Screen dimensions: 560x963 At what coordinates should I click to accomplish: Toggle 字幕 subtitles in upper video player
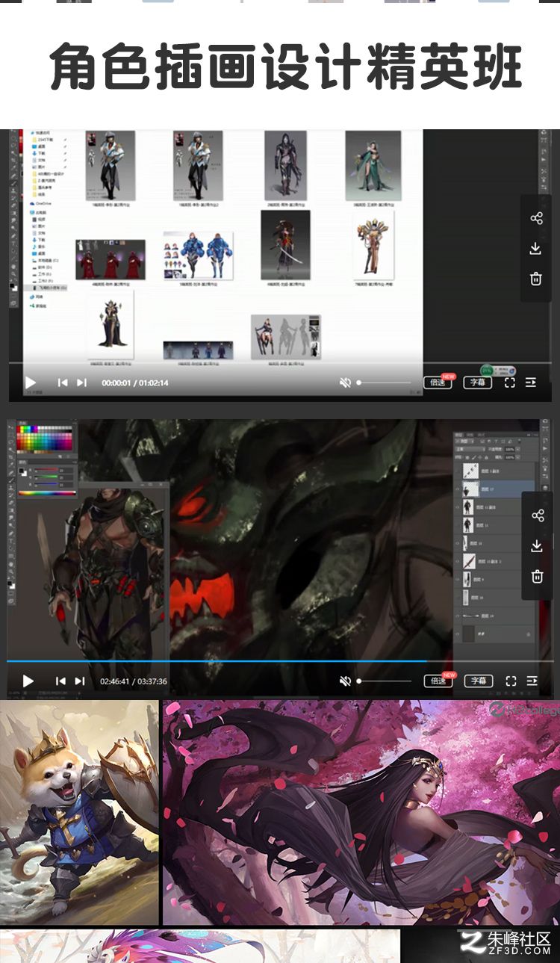pyautogui.click(x=479, y=383)
